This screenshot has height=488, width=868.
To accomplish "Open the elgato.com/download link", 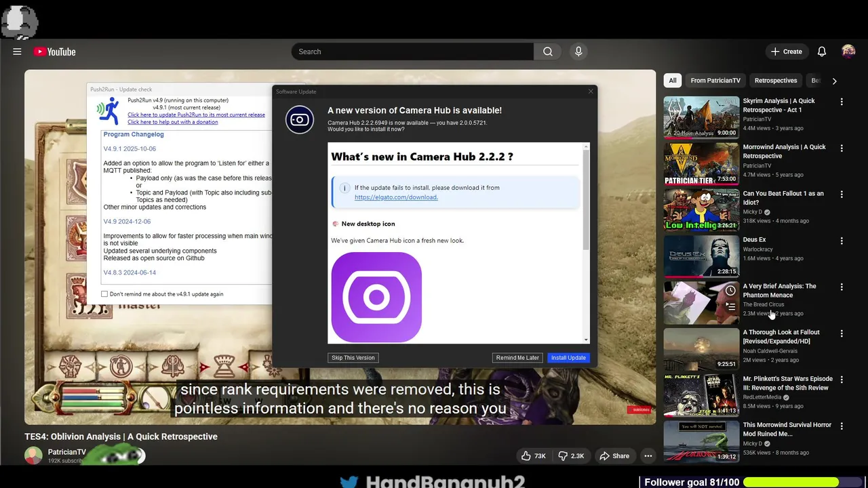I will click(396, 197).
